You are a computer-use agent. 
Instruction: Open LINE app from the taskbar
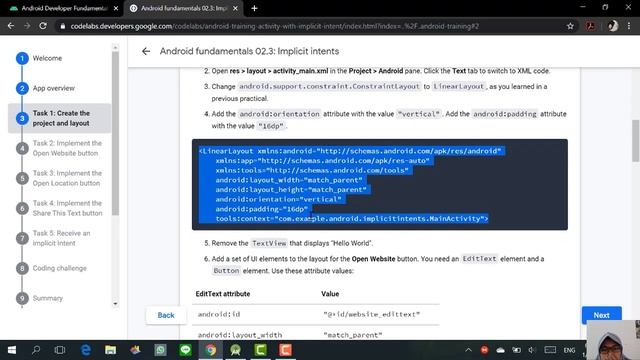pos(186,350)
